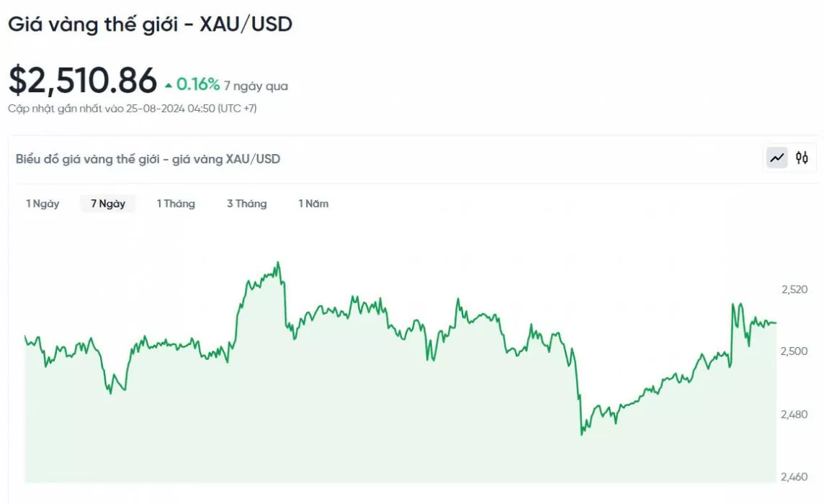Click the 2,520 price axis label

pos(794,289)
